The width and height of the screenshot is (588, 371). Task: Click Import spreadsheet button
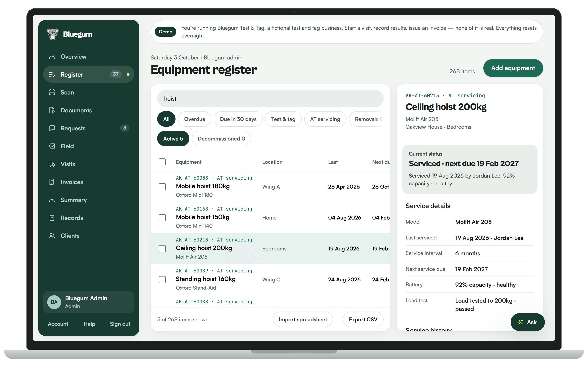pyautogui.click(x=303, y=319)
